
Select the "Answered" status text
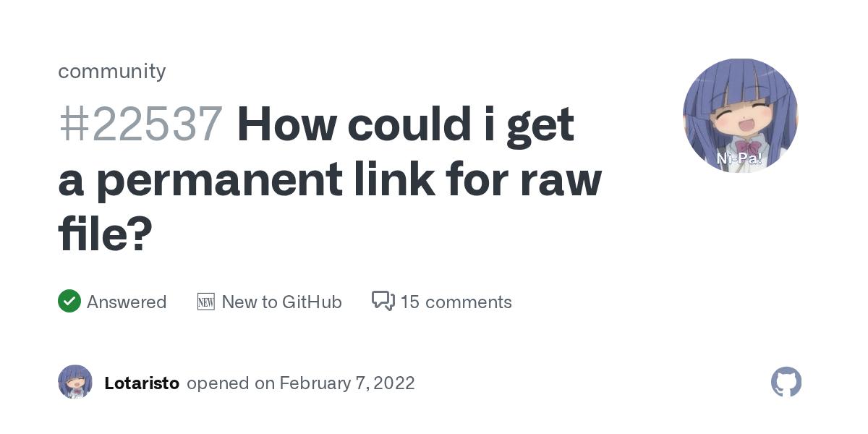[x=127, y=302]
